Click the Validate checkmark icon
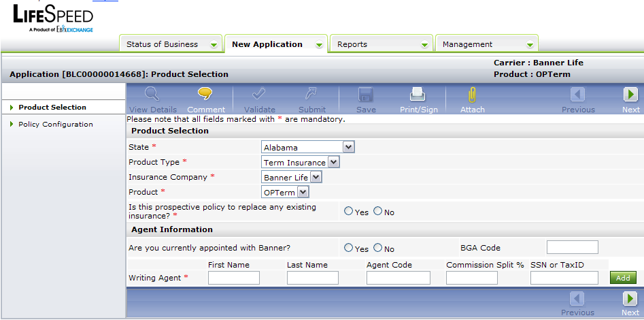 258,95
